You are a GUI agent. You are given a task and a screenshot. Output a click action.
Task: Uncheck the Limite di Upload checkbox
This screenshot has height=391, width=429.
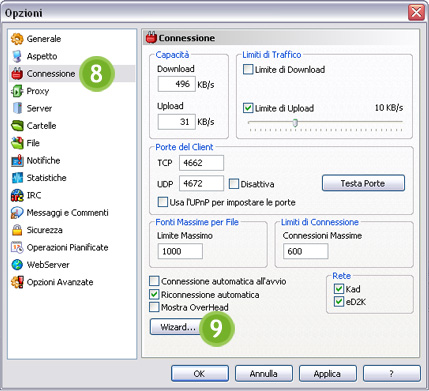pos(248,108)
